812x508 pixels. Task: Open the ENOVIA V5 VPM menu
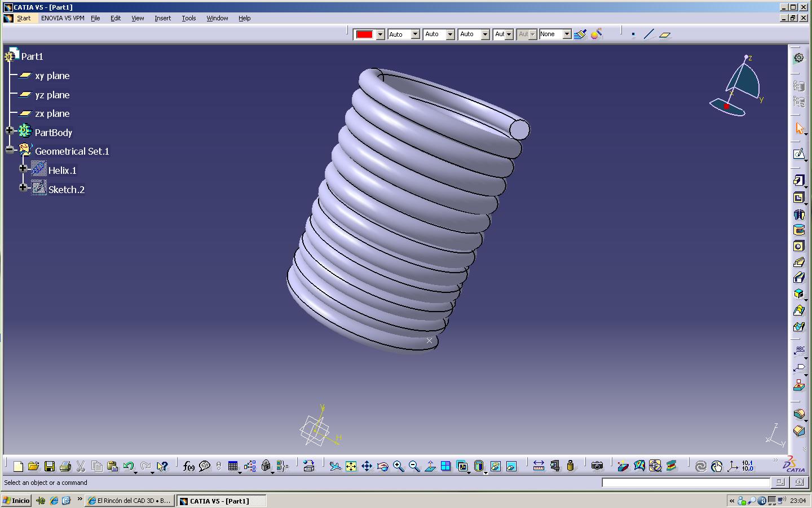pyautogui.click(x=63, y=18)
